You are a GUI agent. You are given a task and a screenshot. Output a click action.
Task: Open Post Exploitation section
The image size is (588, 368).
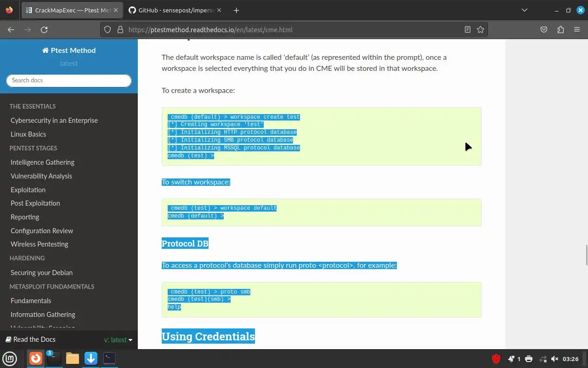[35, 203]
